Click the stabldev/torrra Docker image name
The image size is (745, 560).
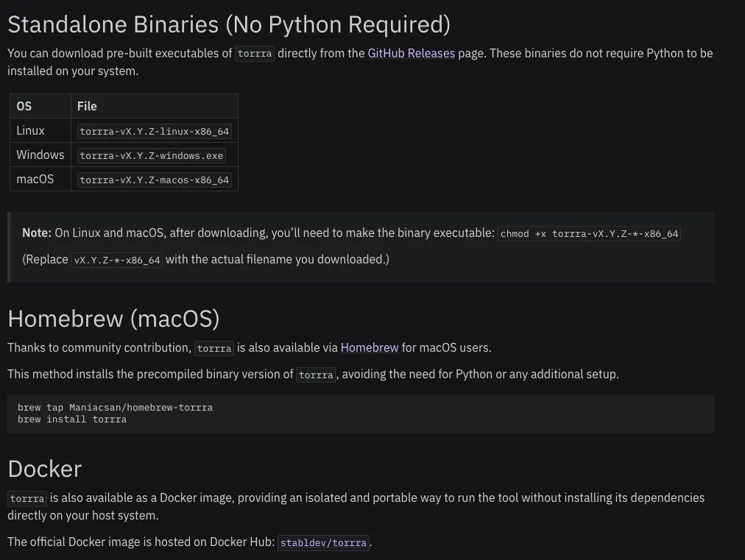[323, 543]
